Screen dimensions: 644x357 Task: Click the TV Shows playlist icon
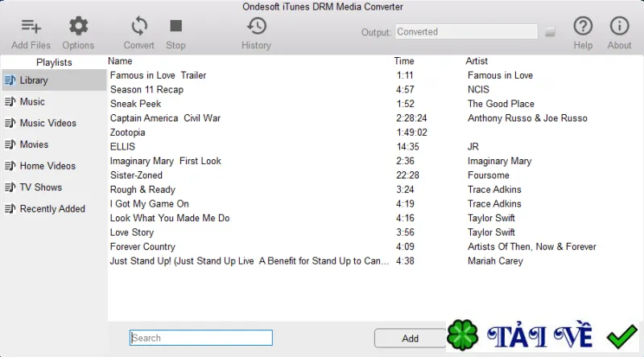[10, 187]
